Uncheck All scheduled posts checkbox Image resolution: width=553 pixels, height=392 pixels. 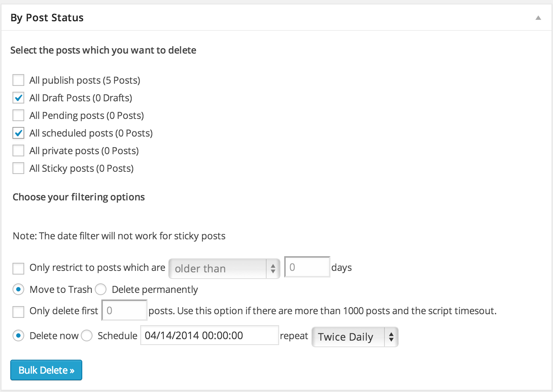coord(18,133)
